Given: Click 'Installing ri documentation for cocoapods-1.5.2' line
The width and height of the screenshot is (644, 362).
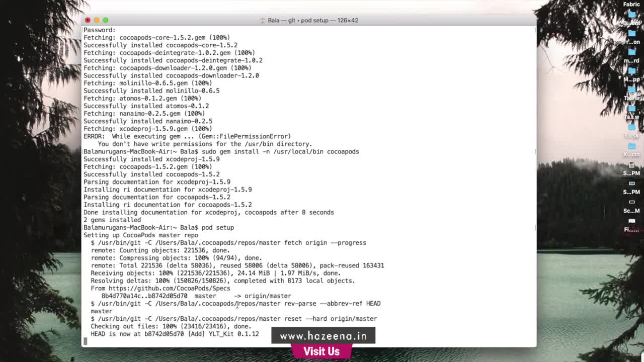Looking at the screenshot, I should point(168,205).
